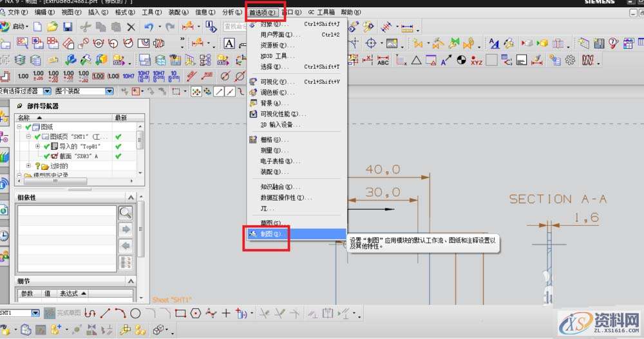Select 可视化 from the open menu
The height and width of the screenshot is (339, 644).
pyautogui.click(x=269, y=82)
